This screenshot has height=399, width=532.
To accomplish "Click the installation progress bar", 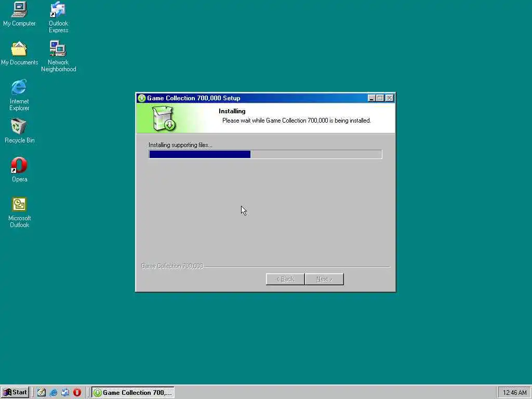I will click(265, 154).
